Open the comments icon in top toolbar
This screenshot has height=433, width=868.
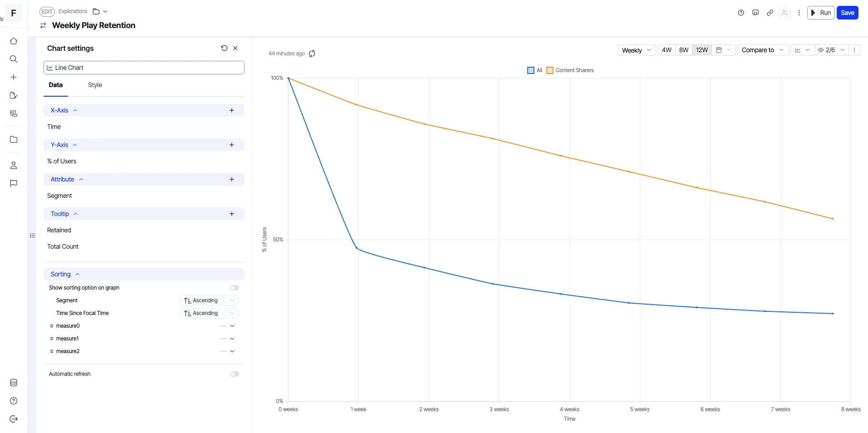point(756,13)
